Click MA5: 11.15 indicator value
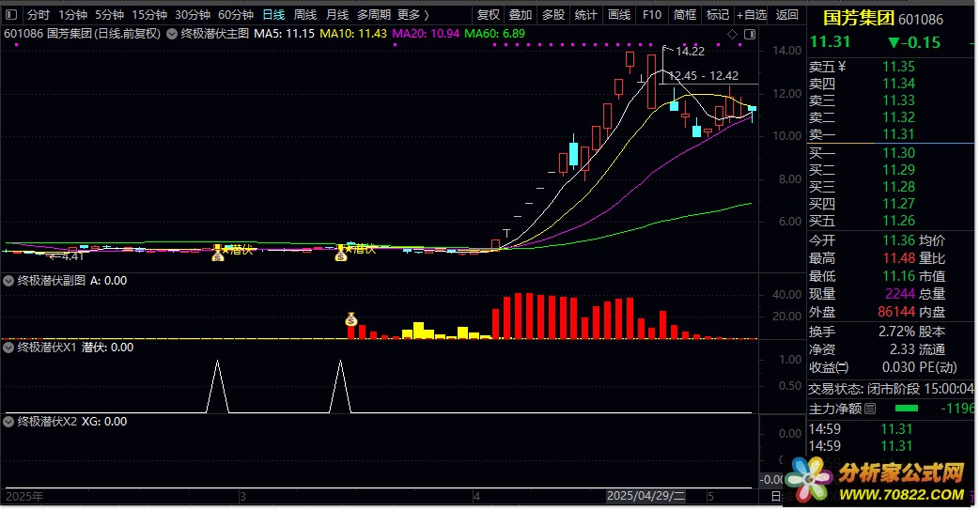 [x=284, y=34]
